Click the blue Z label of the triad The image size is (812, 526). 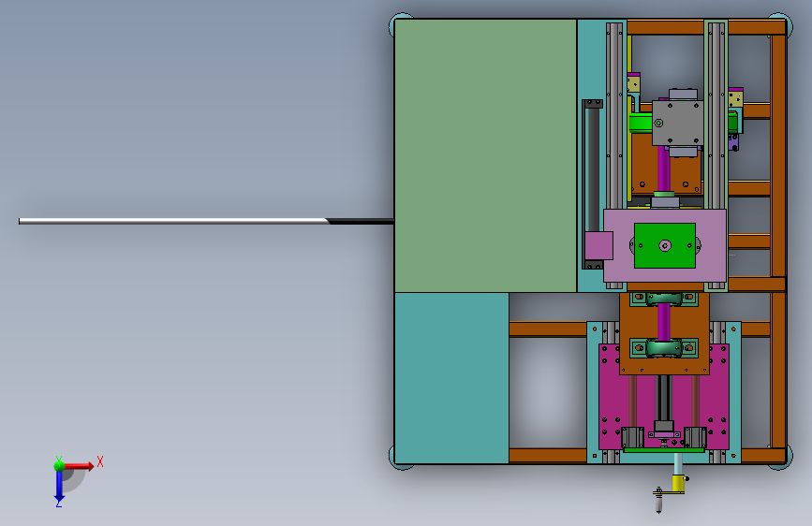(59, 503)
